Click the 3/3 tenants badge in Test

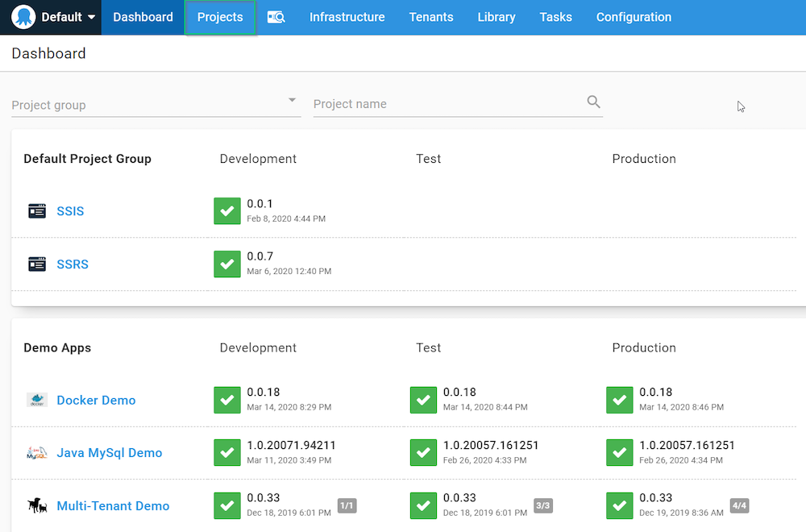(x=542, y=505)
